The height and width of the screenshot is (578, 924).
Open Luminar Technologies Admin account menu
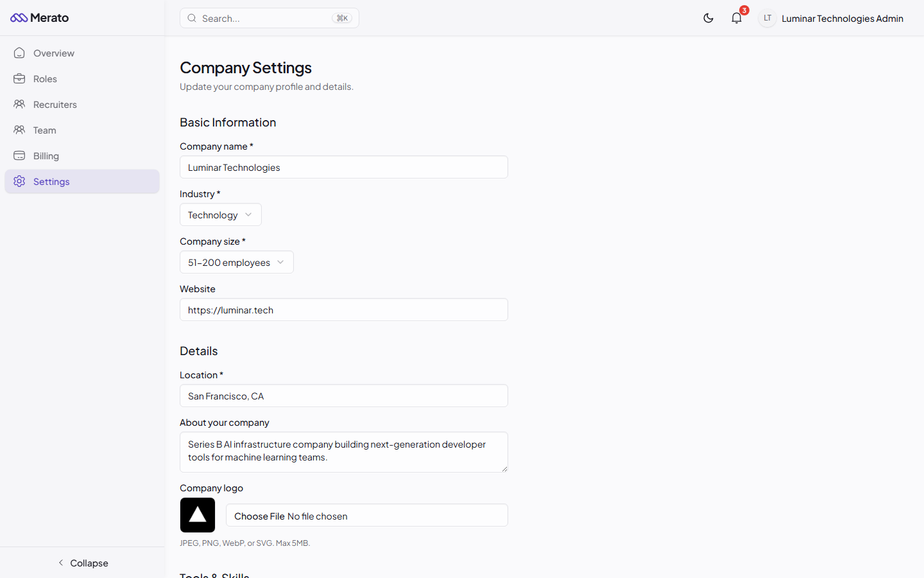coord(842,18)
